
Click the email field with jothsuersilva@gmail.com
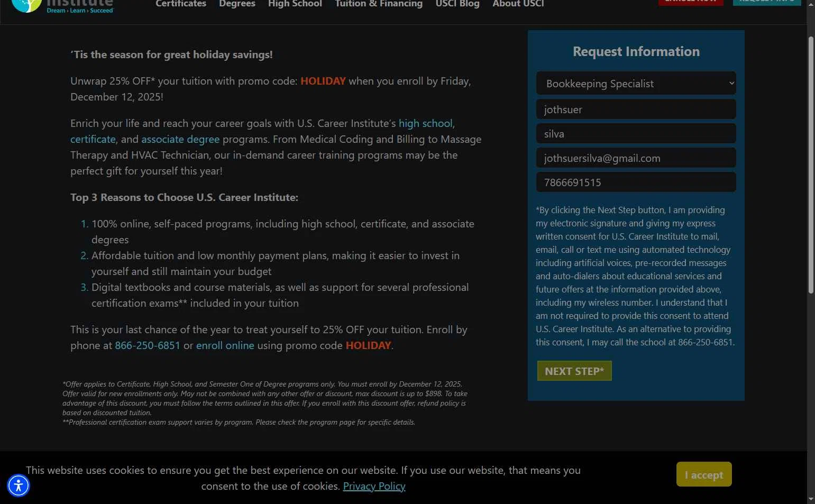pyautogui.click(x=636, y=158)
